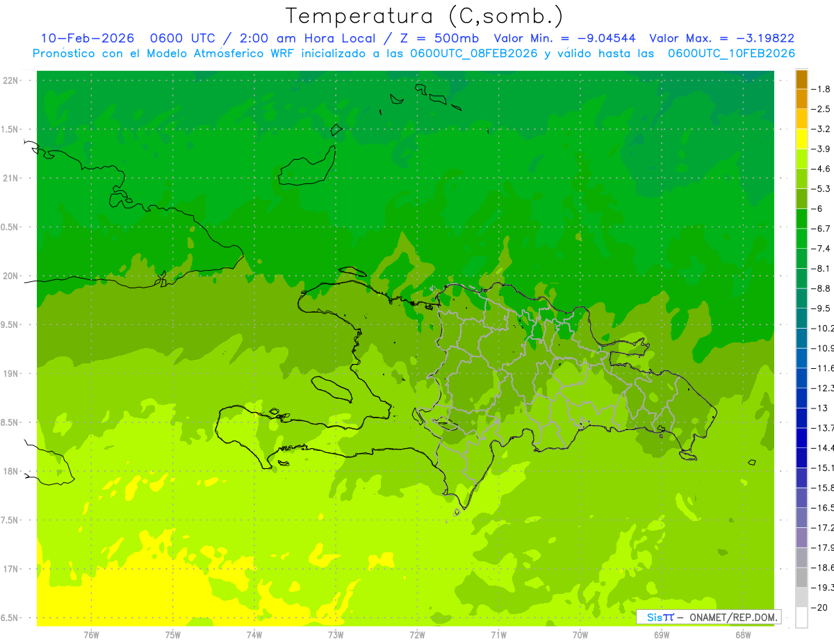
Task: Click the '75W' longitude axis label
Action: (172, 635)
